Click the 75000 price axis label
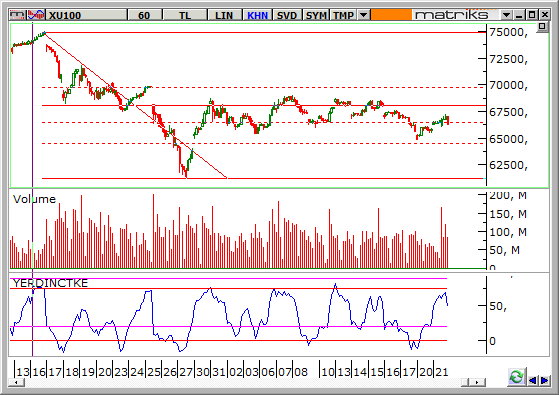Image resolution: width=559 pixels, height=395 pixels. click(x=508, y=32)
